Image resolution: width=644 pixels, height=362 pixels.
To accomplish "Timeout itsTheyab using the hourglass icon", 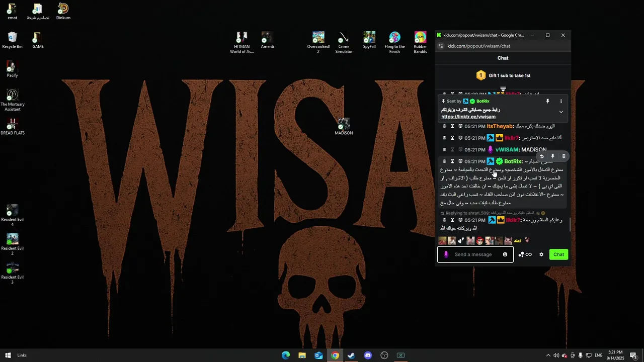I will (x=452, y=126).
